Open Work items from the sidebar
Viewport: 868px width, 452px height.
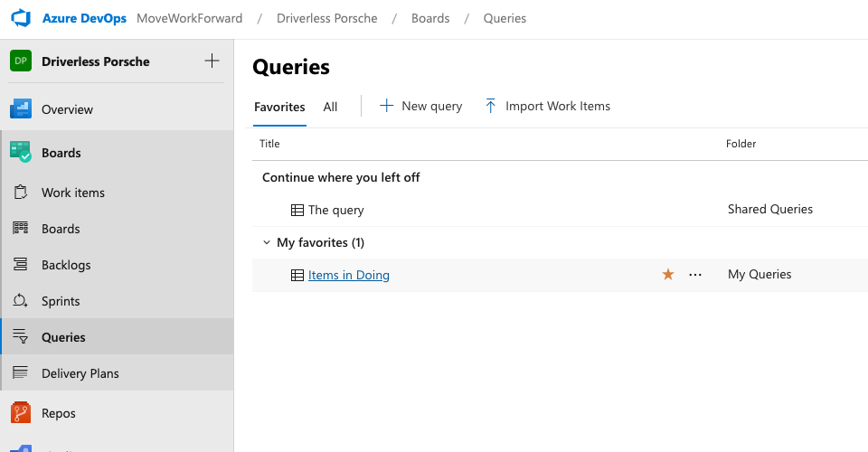point(72,193)
